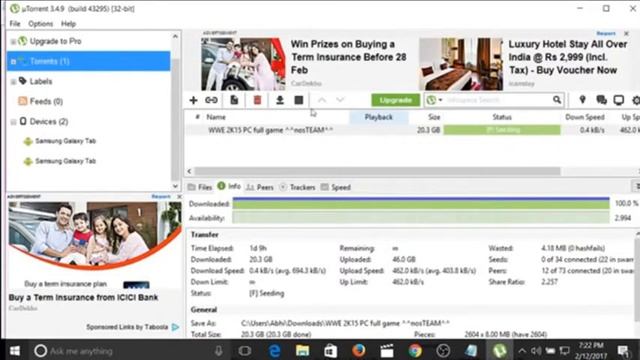
Task: Expand the Upgrade to Pro tree node
Action: 13,42
